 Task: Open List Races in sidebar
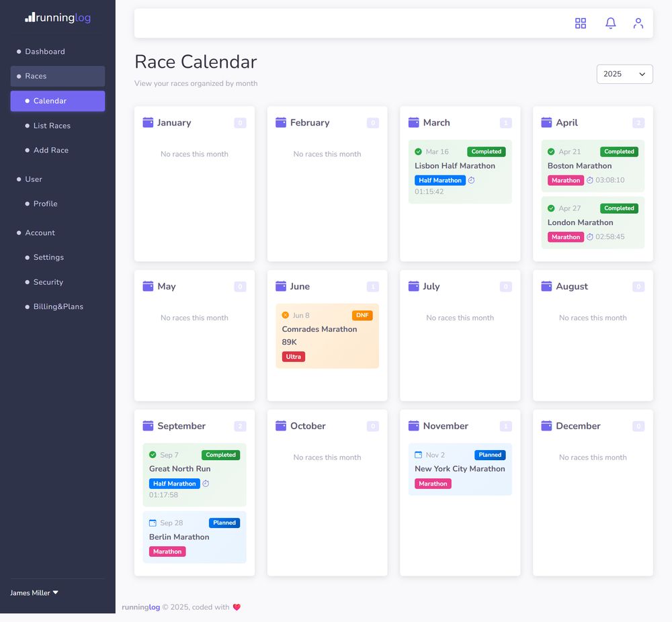point(57,126)
